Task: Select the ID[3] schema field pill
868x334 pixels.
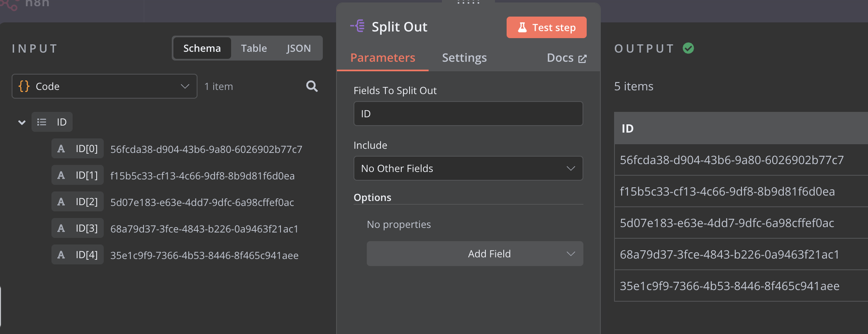Action: (x=78, y=228)
